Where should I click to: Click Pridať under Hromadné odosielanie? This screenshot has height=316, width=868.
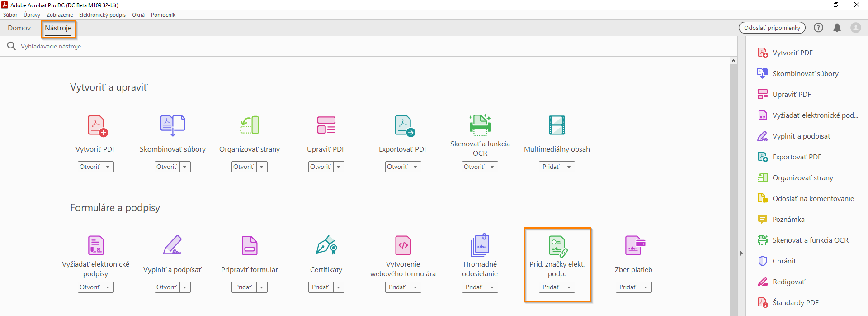[x=475, y=287]
